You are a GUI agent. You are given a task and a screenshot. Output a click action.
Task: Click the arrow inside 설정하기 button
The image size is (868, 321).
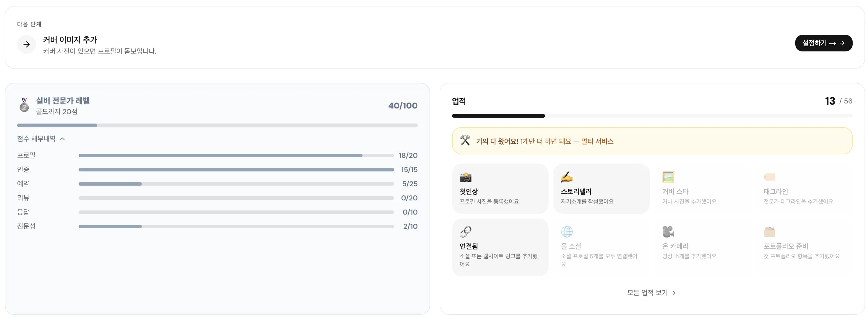(842, 43)
